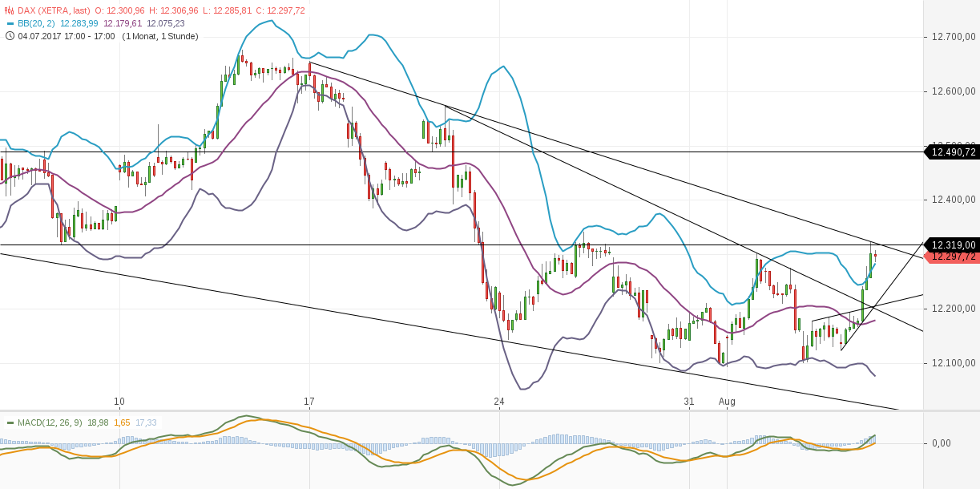This screenshot has height=489, width=980.
Task: Select the DAX candlestick chart icon
Action: 7,10
